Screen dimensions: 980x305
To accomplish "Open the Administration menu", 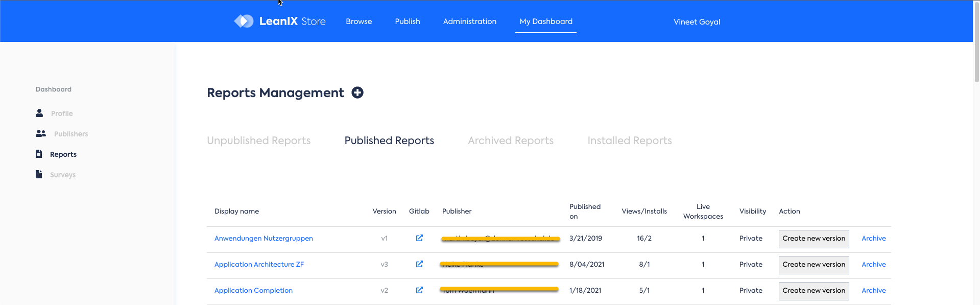I will tap(469, 21).
